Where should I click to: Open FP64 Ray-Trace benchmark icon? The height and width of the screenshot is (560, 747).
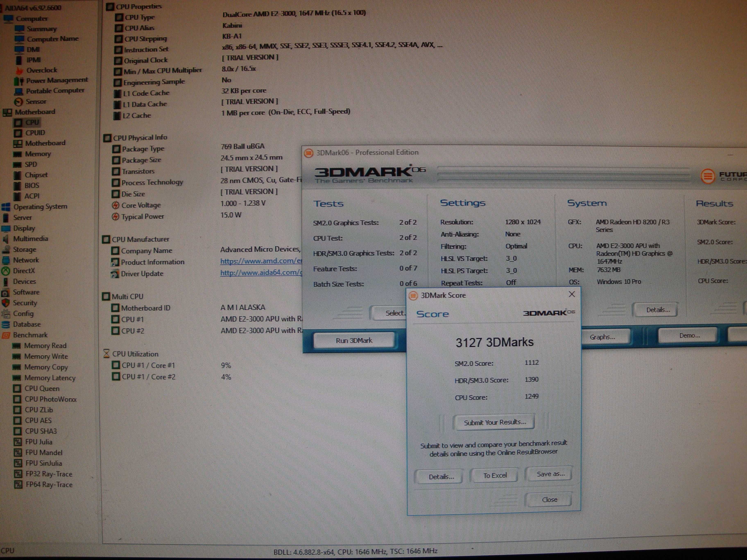18,485
